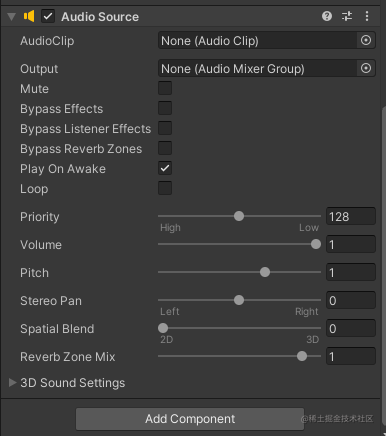Click the Add Component button
The height and width of the screenshot is (436, 386).
click(x=190, y=419)
